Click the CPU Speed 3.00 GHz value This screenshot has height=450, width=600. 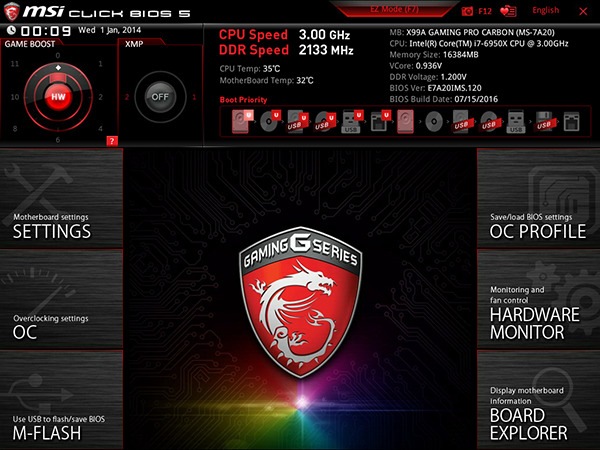point(324,35)
